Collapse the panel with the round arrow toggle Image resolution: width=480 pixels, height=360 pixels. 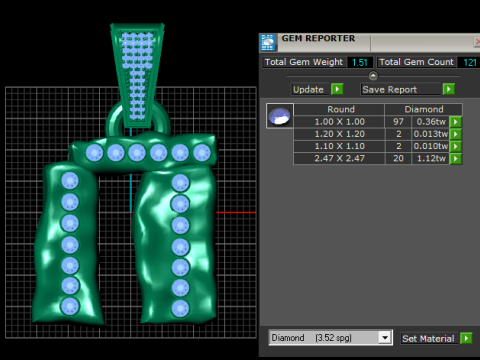point(373,76)
